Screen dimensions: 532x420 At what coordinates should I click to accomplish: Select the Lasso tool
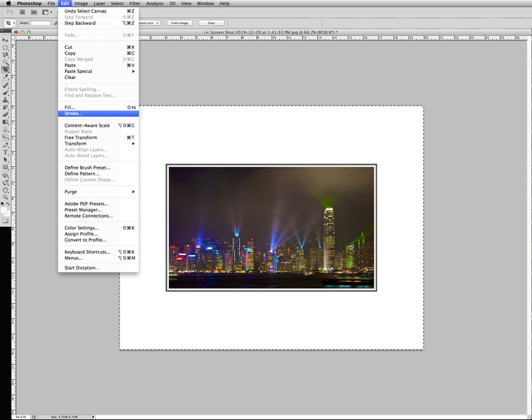point(6,55)
